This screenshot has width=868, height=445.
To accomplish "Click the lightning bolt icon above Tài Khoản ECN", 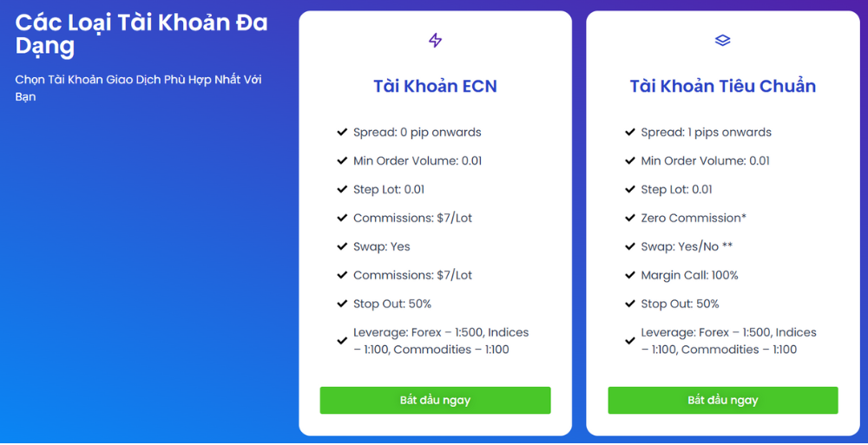I will point(436,40).
